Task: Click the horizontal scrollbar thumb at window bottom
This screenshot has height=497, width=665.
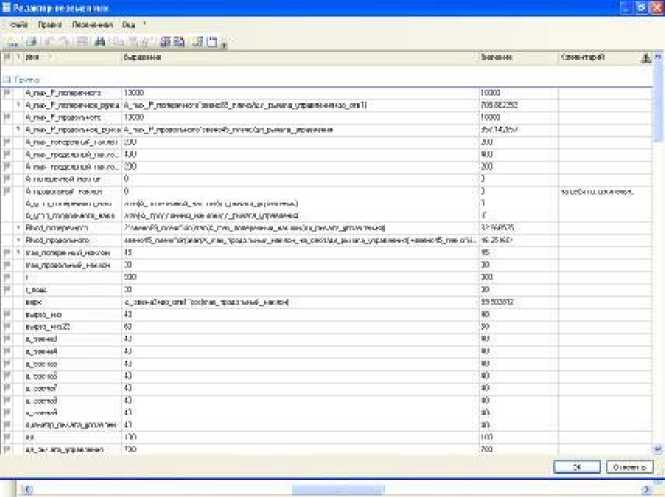Action: [338, 490]
